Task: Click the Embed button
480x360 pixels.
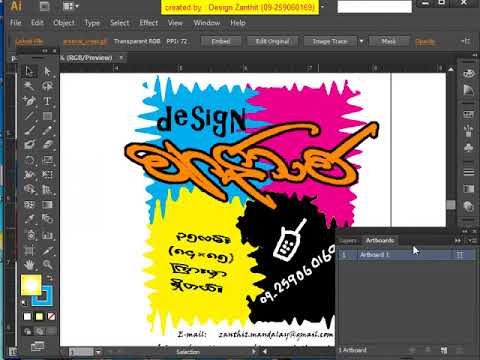Action: tap(221, 41)
